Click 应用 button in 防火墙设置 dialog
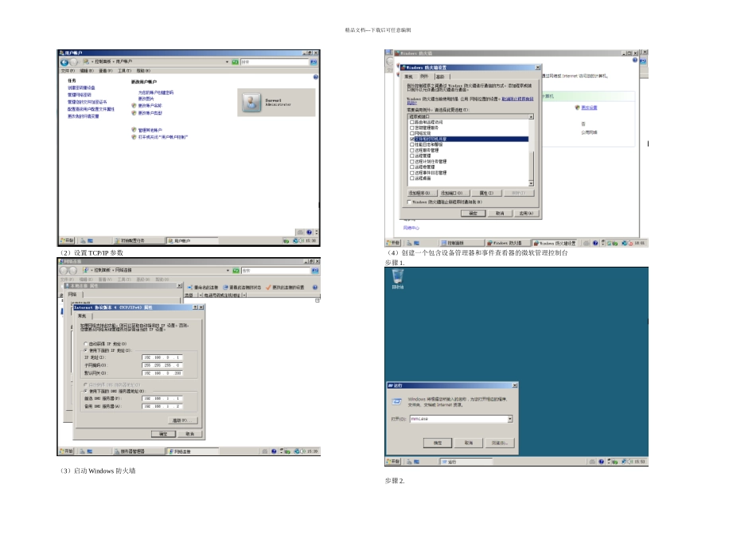This screenshot has width=756, height=535. point(526,213)
